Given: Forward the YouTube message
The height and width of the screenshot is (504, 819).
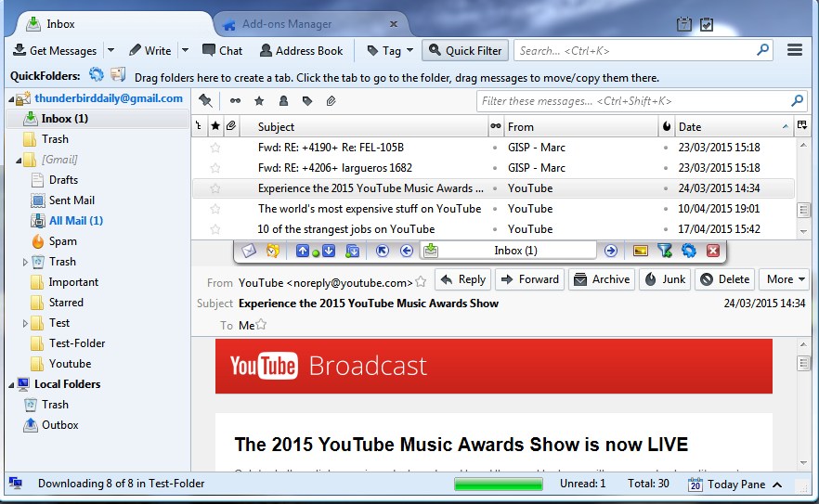Looking at the screenshot, I should tap(529, 279).
